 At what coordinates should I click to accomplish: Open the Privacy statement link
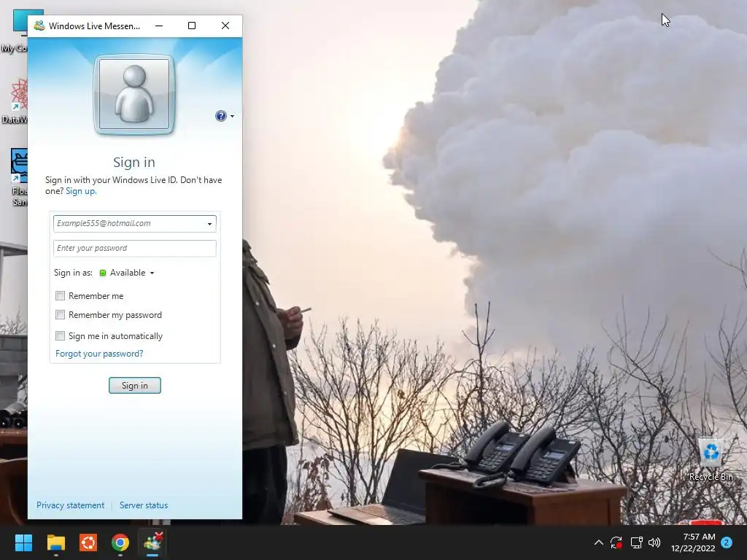tap(71, 505)
